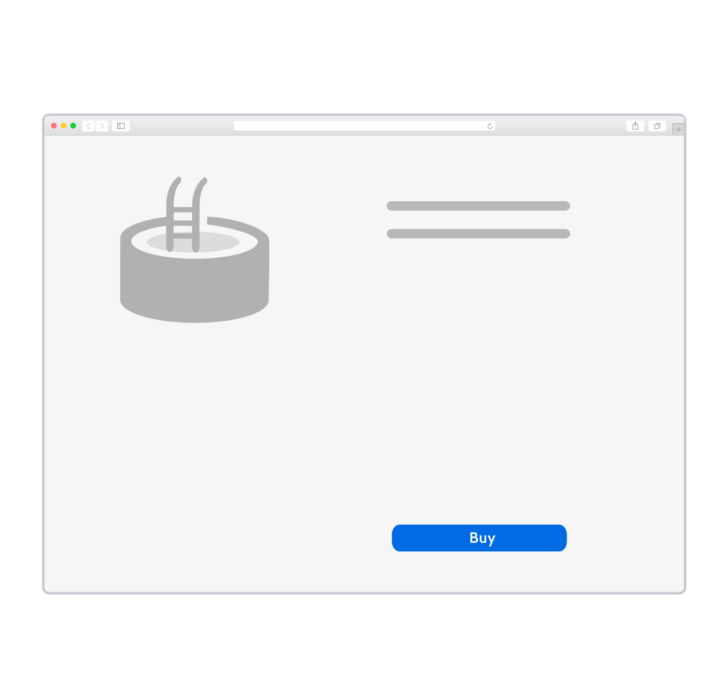Click the swimming pool product image
Viewport: 728px width, 700px height.
195,249
